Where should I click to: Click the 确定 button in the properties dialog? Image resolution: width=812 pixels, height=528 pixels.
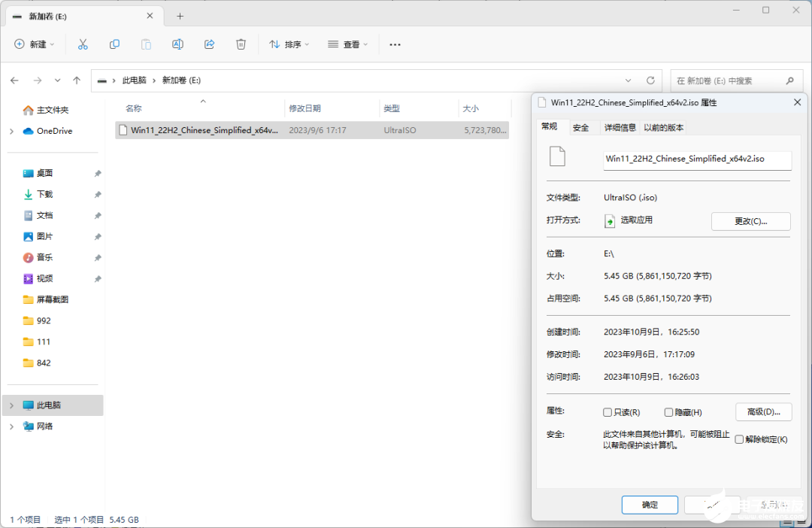[x=649, y=505]
